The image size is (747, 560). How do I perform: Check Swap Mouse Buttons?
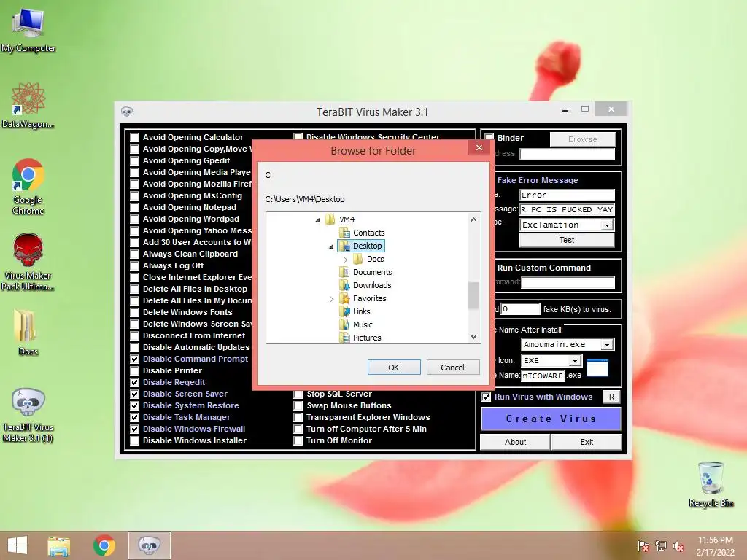point(298,405)
